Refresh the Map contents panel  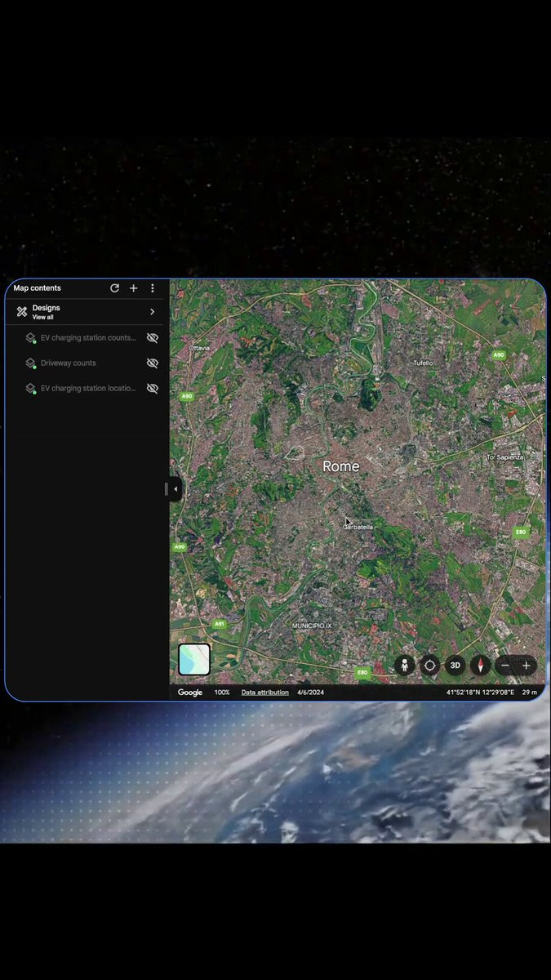click(114, 288)
